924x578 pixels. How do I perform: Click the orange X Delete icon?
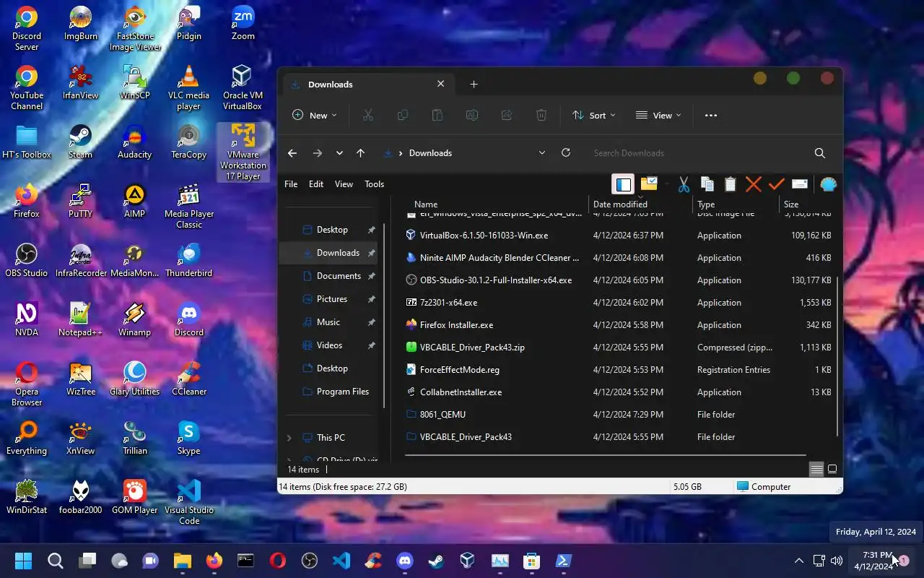[753, 184]
